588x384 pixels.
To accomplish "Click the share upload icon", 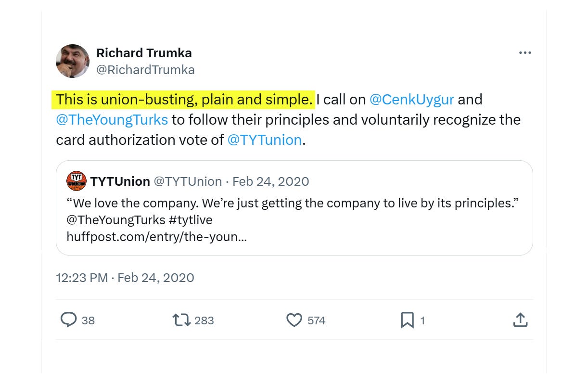I will click(520, 320).
